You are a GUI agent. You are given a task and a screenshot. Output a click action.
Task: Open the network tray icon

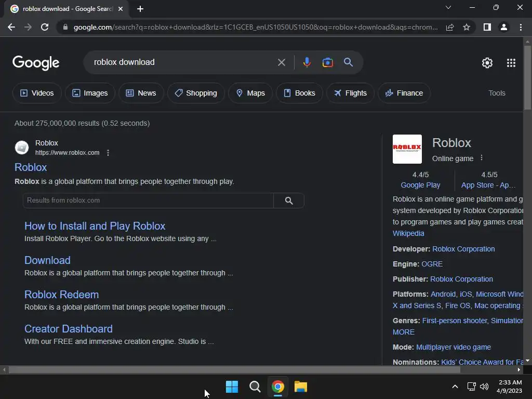point(471,387)
